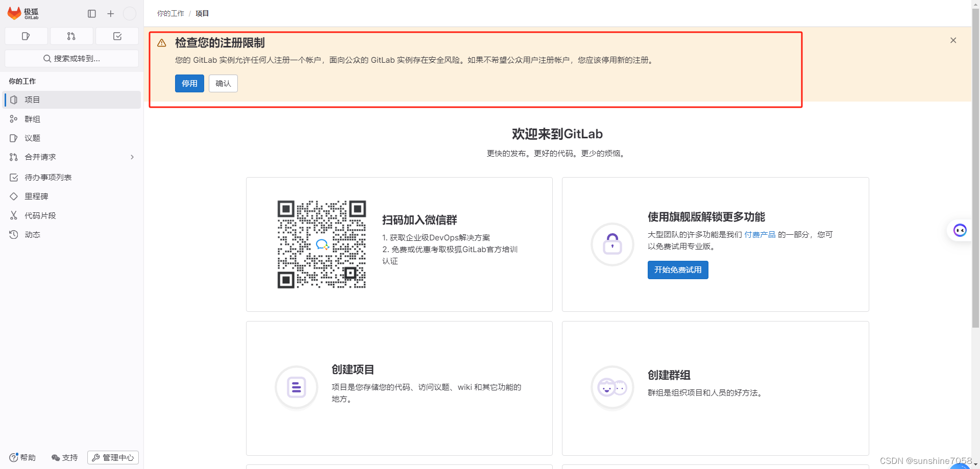Open the 创建群组 card heading
This screenshot has width=980, height=469.
click(x=669, y=376)
